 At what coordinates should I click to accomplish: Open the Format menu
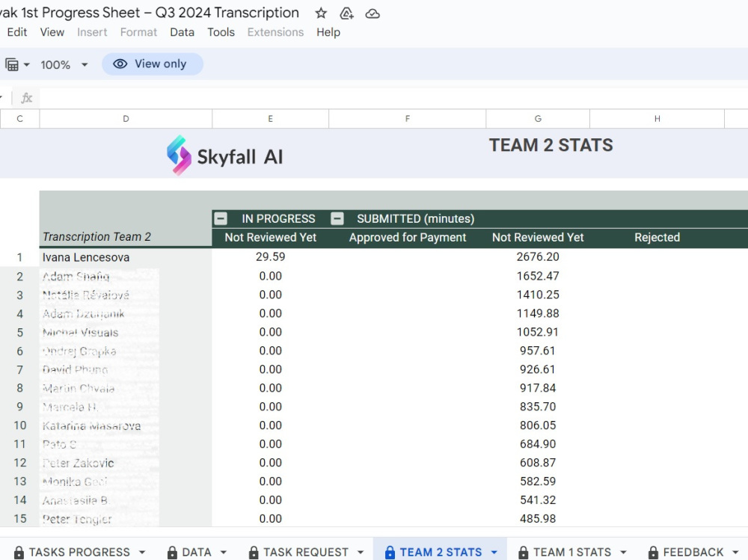(x=138, y=32)
